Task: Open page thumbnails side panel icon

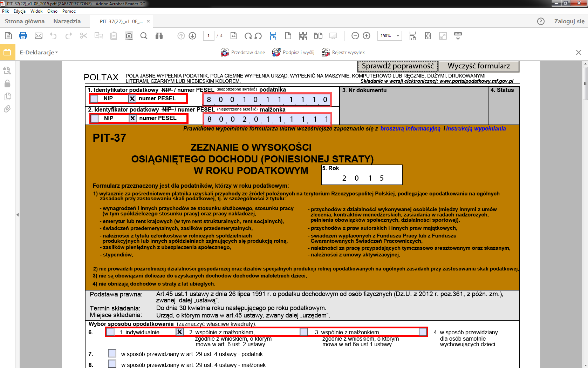Action: click(x=7, y=96)
